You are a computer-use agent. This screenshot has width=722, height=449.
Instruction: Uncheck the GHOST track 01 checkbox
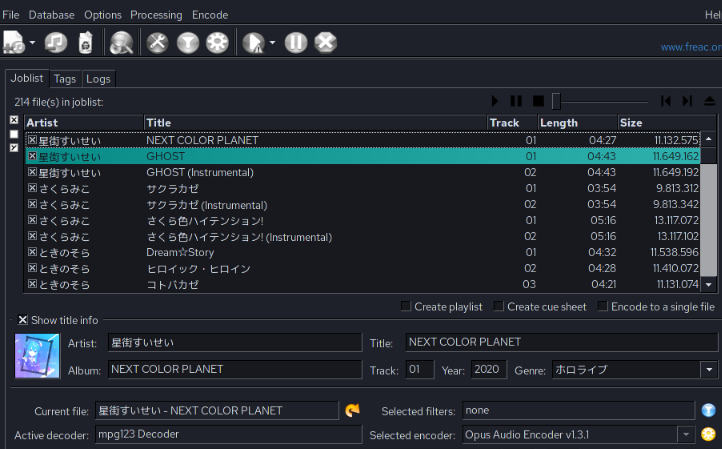coord(32,156)
